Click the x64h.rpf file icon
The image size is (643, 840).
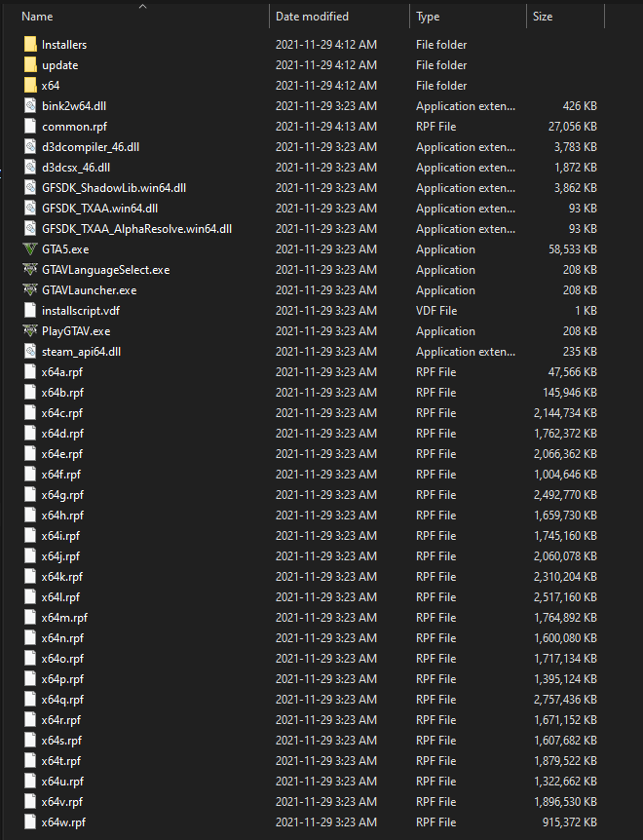point(30,515)
